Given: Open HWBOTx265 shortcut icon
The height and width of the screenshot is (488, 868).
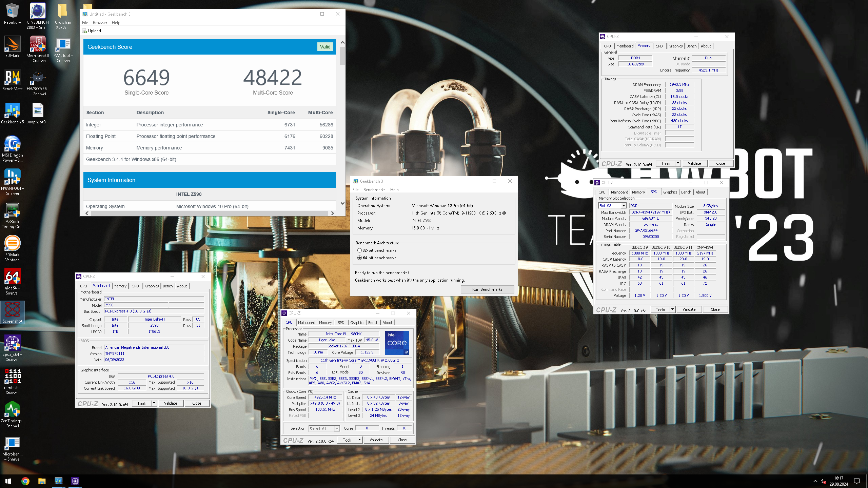Looking at the screenshot, I should [38, 82].
